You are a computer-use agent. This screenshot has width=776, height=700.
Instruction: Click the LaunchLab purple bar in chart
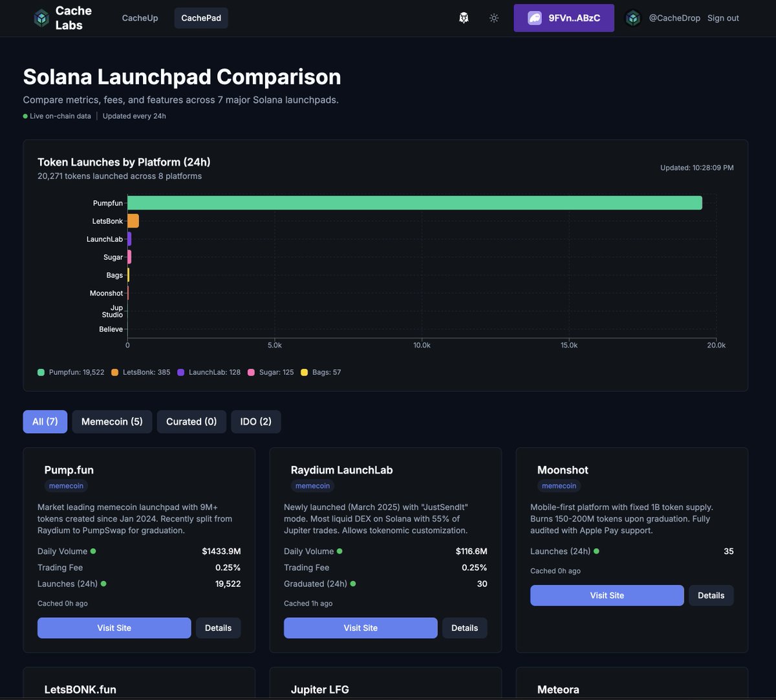point(129,239)
